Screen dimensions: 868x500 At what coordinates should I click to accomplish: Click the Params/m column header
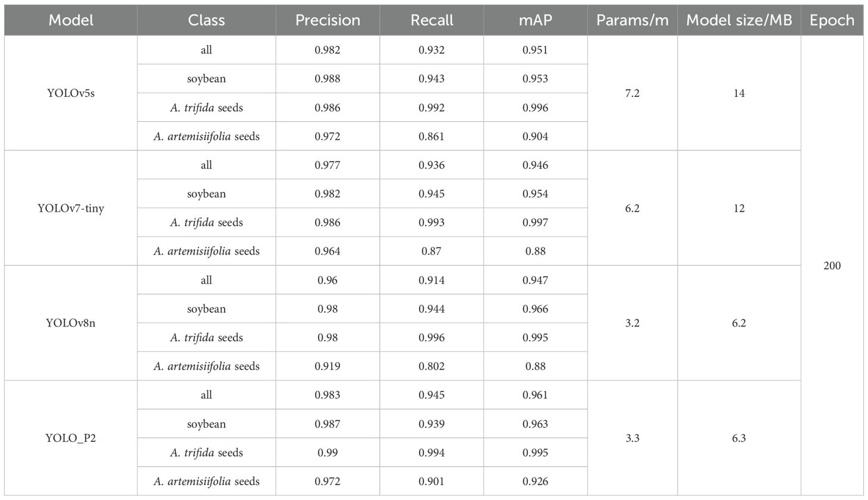click(632, 20)
